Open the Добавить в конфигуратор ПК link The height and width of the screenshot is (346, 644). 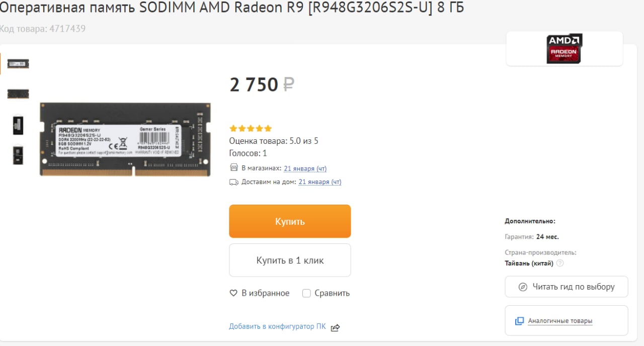[x=277, y=327]
